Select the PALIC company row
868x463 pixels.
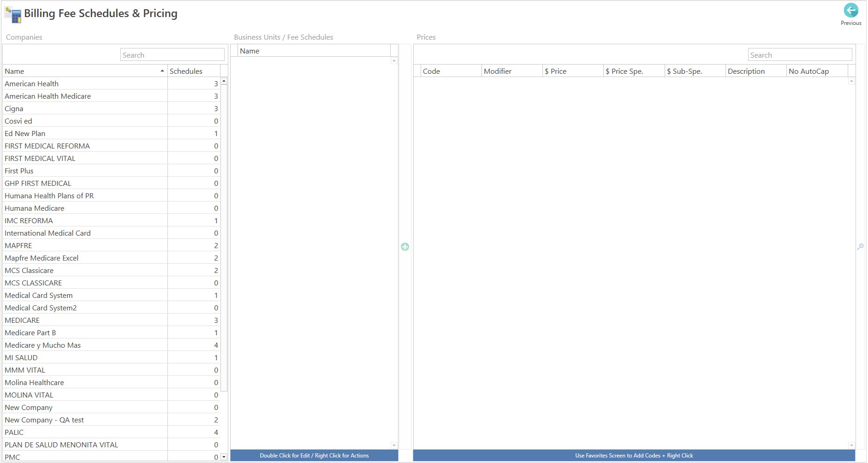pyautogui.click(x=112, y=432)
